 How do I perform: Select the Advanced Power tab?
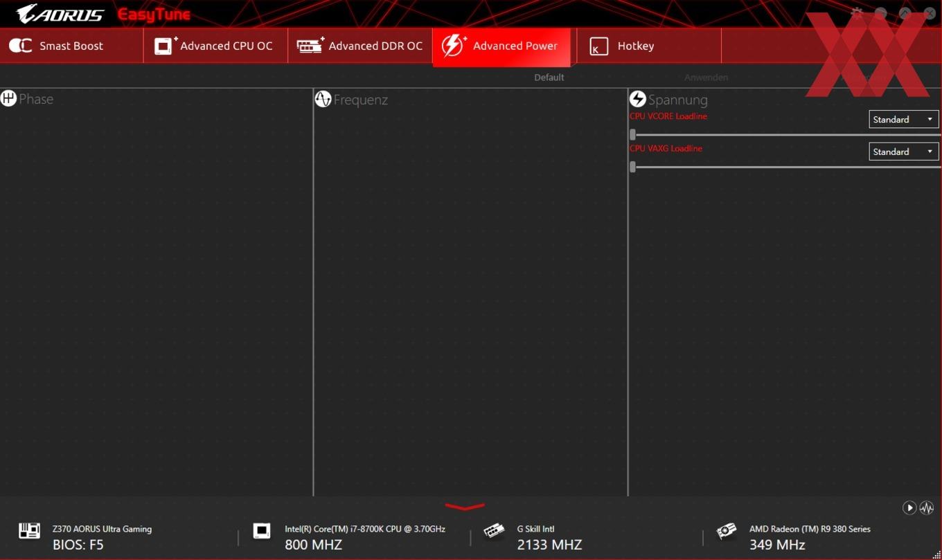coord(501,46)
